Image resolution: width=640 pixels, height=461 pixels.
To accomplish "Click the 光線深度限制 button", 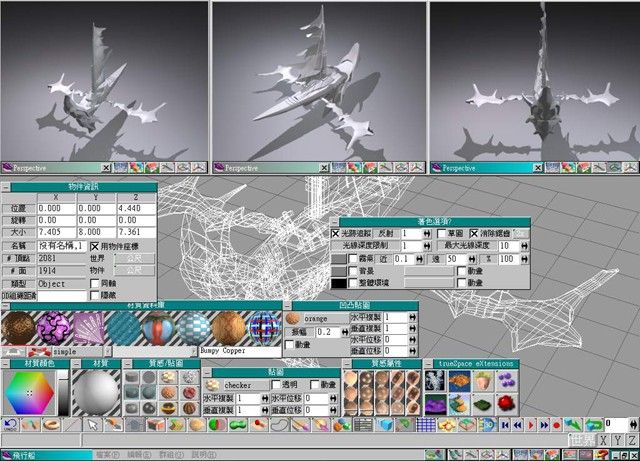I will click(x=364, y=246).
